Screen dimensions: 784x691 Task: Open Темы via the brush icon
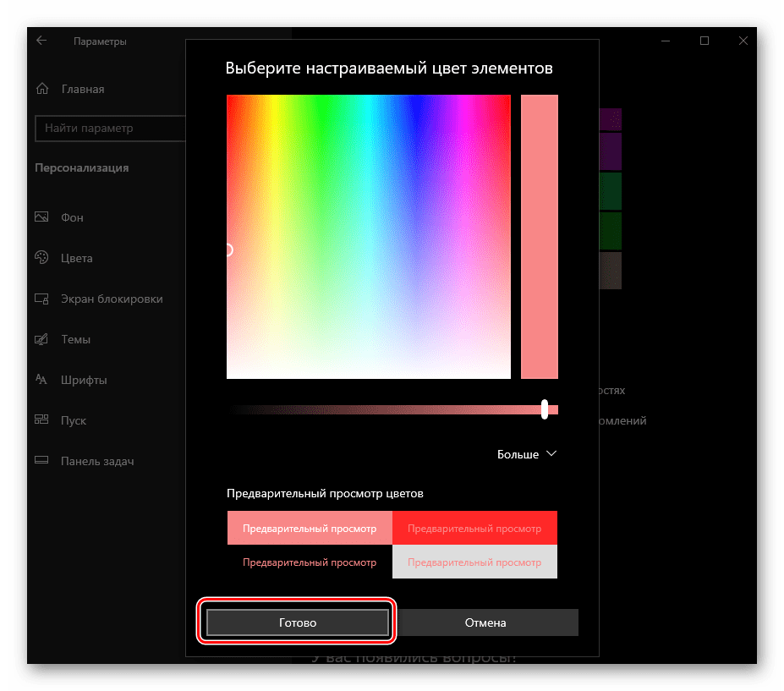point(41,339)
